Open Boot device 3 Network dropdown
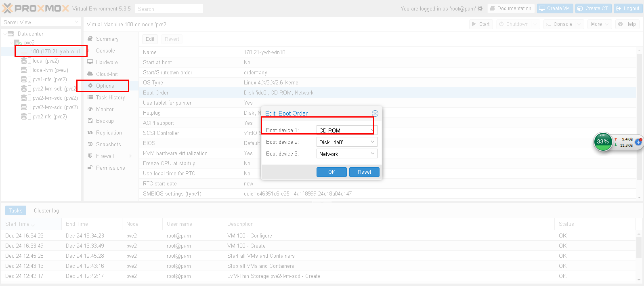 tap(372, 154)
